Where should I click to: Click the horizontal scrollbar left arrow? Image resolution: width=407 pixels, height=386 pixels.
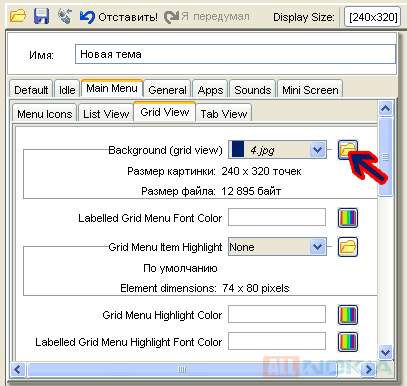pos(18,369)
